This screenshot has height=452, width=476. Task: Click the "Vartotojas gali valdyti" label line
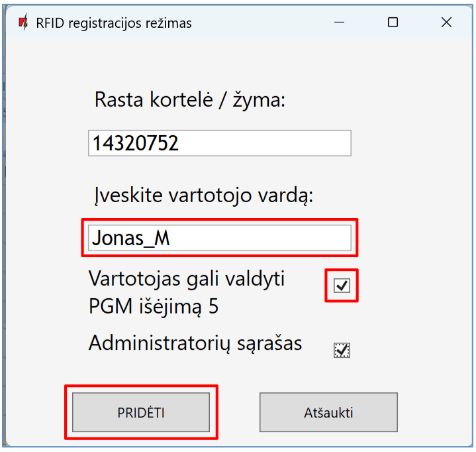point(187,278)
